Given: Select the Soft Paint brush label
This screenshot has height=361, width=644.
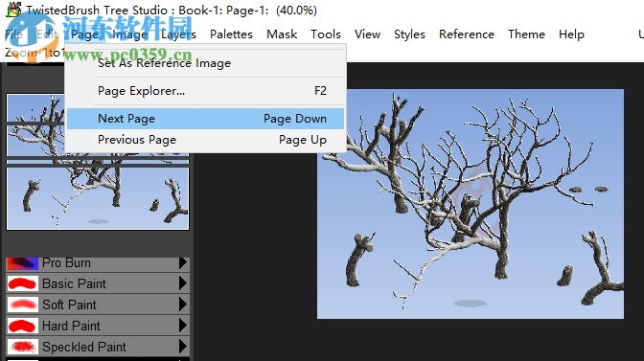Looking at the screenshot, I should 69,305.
